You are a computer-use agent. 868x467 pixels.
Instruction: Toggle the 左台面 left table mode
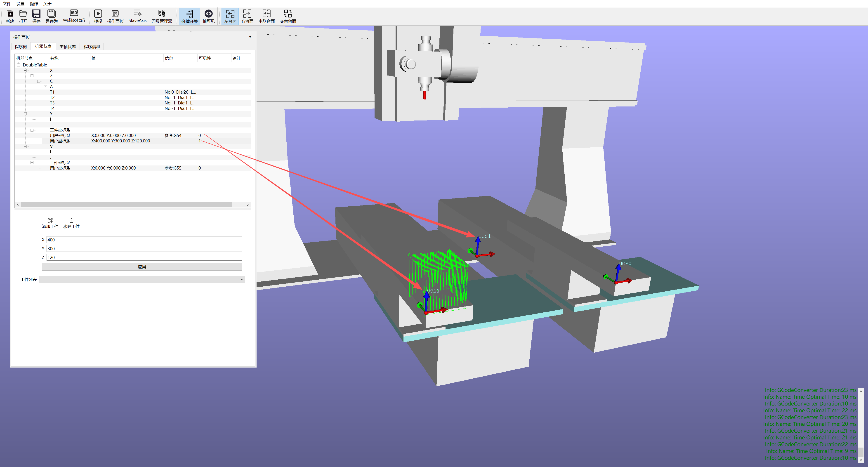coord(230,14)
